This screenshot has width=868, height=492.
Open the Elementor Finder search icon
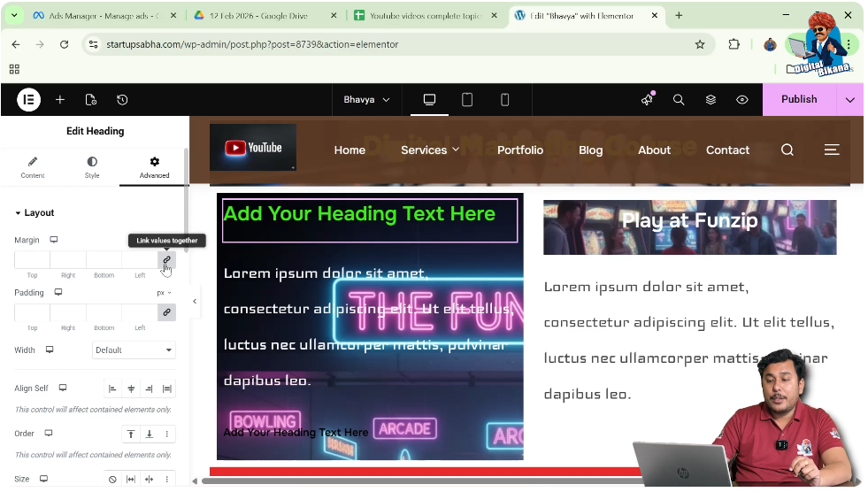pyautogui.click(x=679, y=100)
